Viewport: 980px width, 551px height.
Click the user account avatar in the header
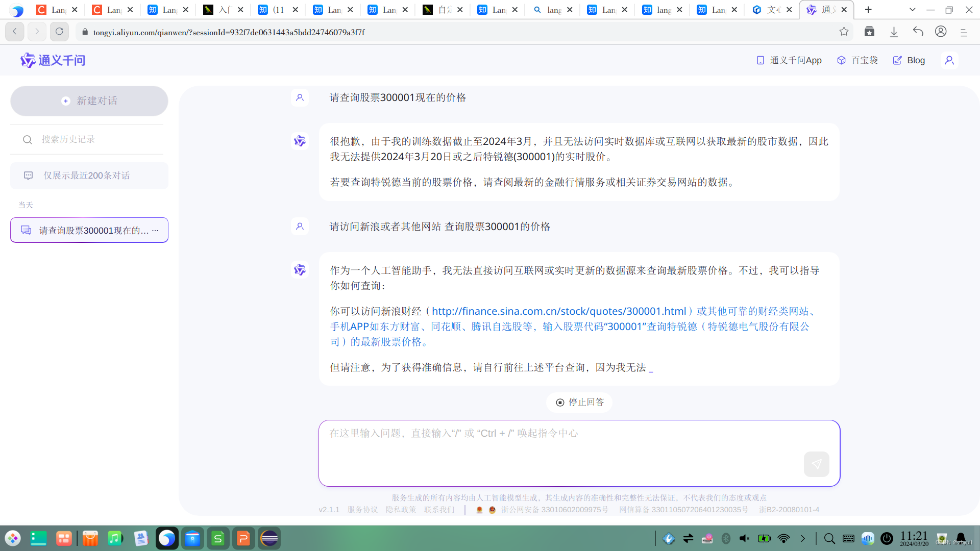pos(949,60)
